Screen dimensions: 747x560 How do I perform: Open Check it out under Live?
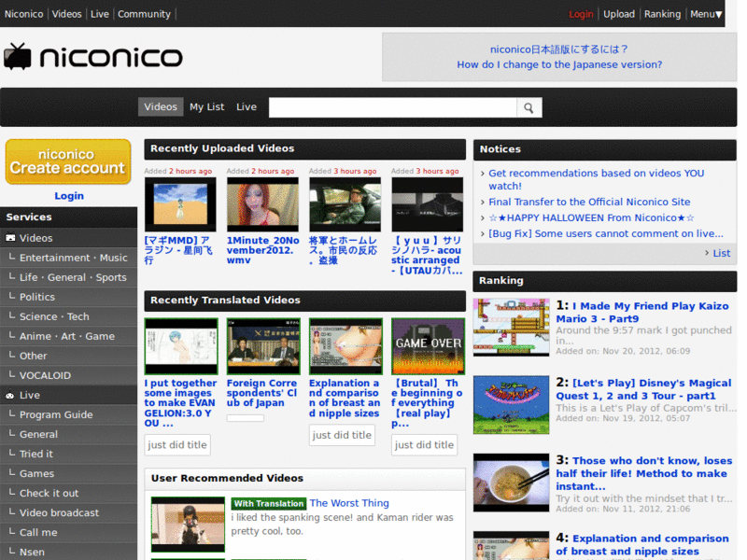click(68, 494)
